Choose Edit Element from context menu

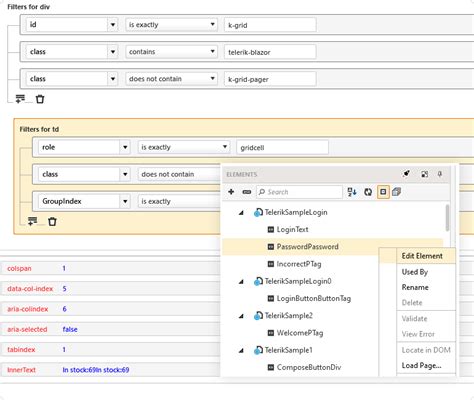[x=422, y=256]
